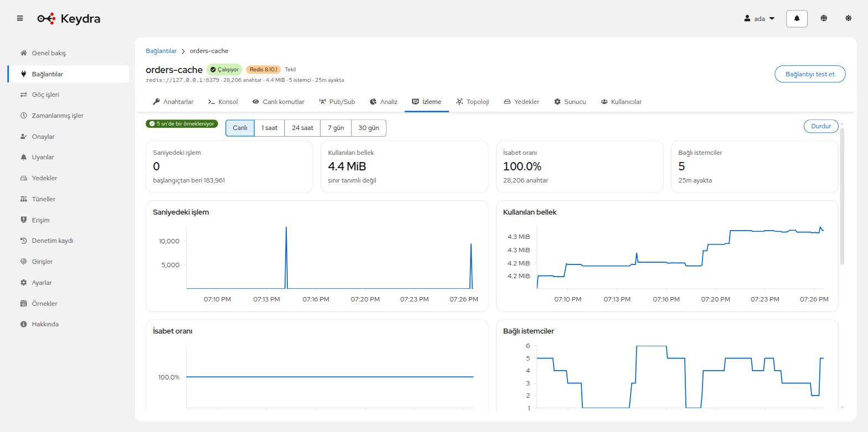Select the Canlı time range

[x=240, y=128]
